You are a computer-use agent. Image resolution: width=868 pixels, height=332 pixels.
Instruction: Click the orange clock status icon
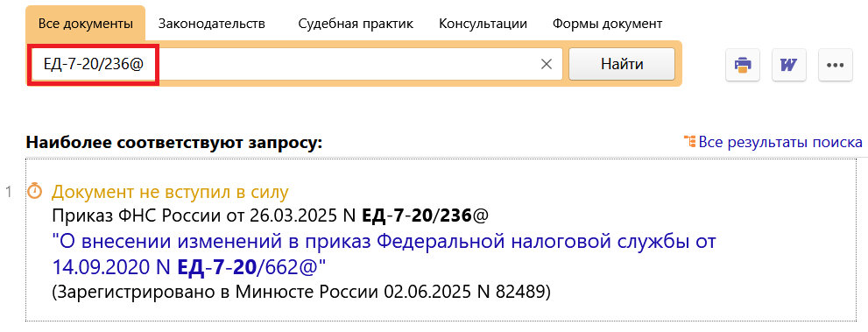[x=35, y=192]
